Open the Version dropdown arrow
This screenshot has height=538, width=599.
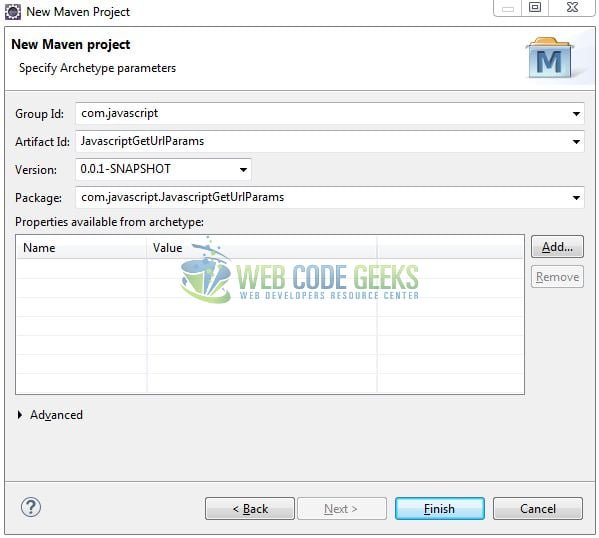(243, 170)
